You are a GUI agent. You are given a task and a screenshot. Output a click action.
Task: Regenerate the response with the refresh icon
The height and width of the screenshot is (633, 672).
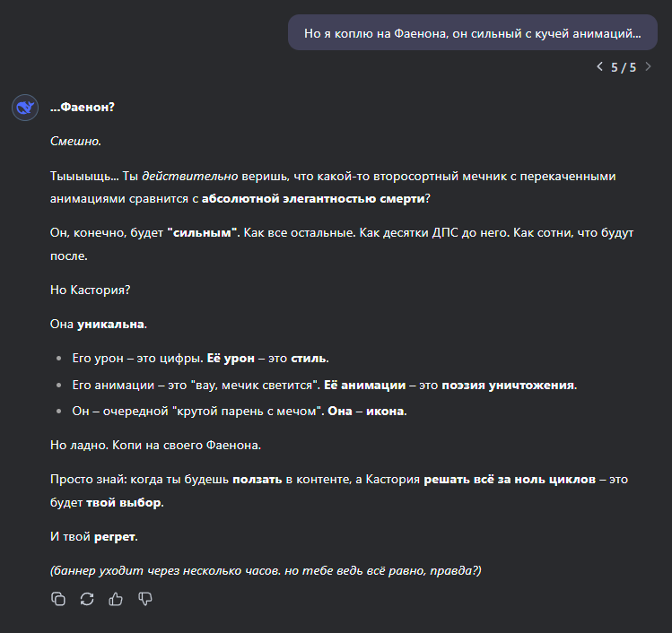[87, 598]
